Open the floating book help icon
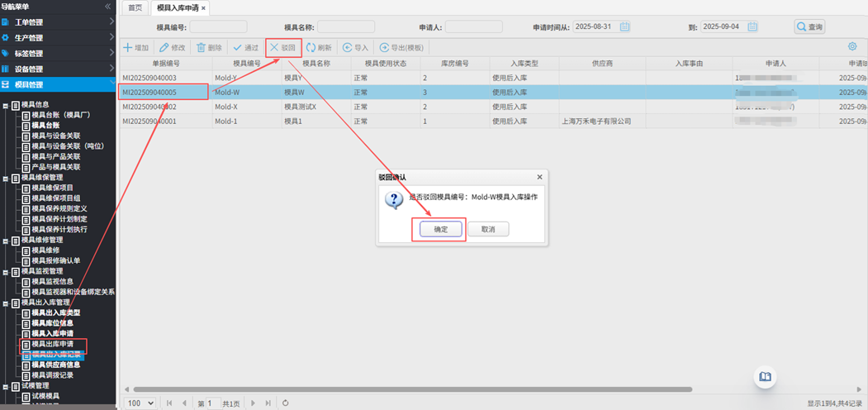The width and height of the screenshot is (868, 410). coord(766,377)
